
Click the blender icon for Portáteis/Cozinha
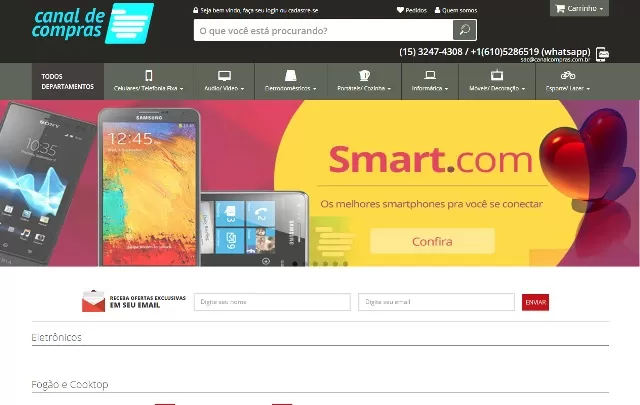pos(364,76)
